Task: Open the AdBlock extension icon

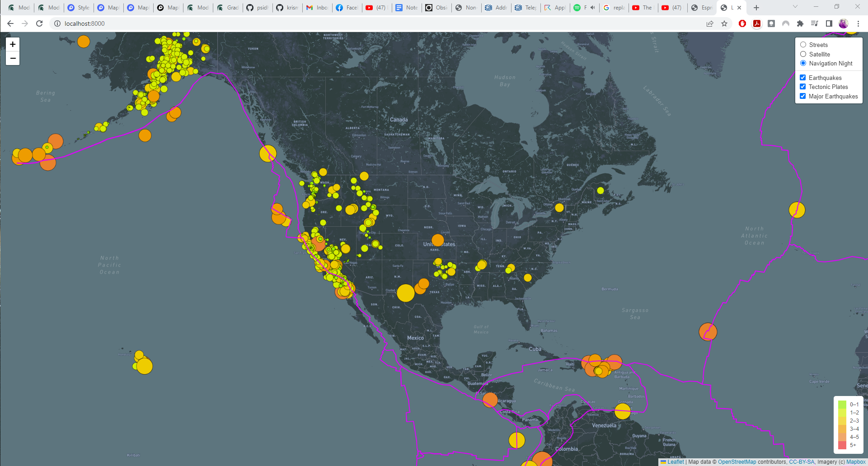Action: (742, 23)
